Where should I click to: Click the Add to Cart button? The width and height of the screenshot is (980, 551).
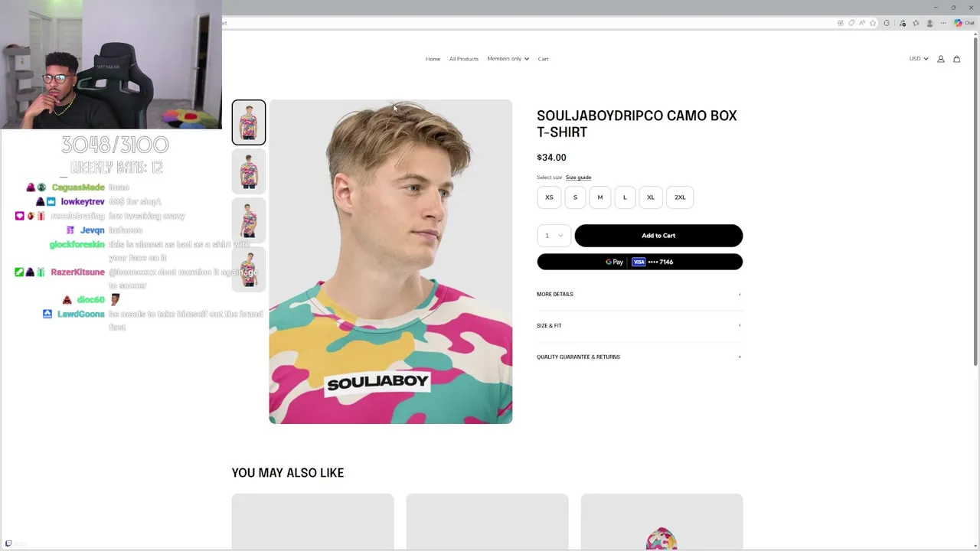pos(658,236)
